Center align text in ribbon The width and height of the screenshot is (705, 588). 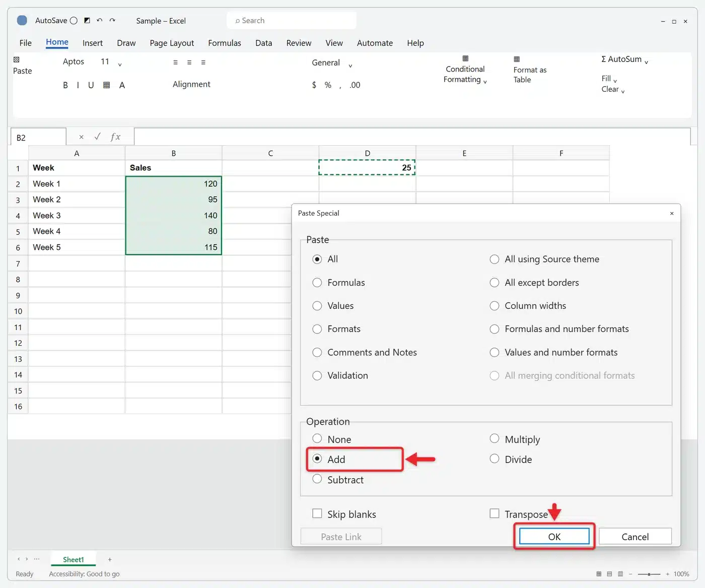pyautogui.click(x=189, y=62)
